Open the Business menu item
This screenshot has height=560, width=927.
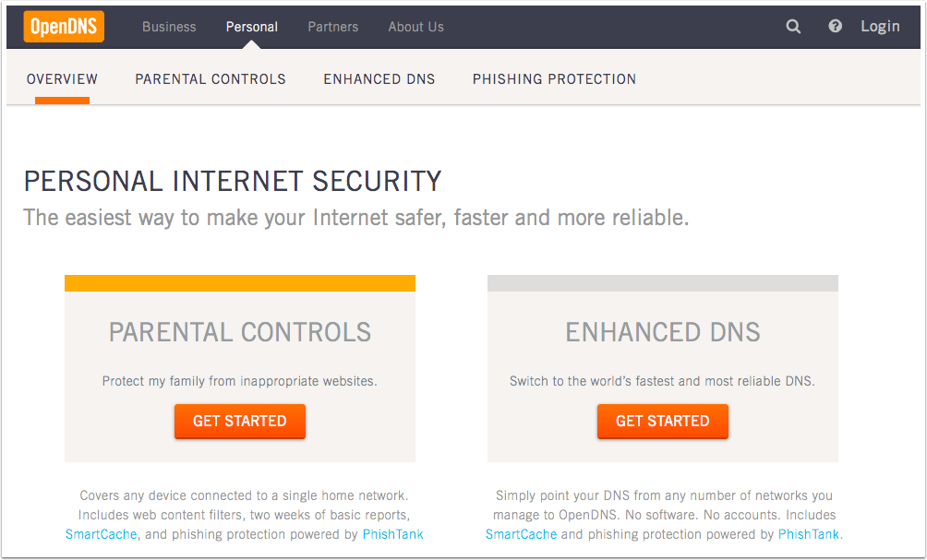[x=169, y=27]
